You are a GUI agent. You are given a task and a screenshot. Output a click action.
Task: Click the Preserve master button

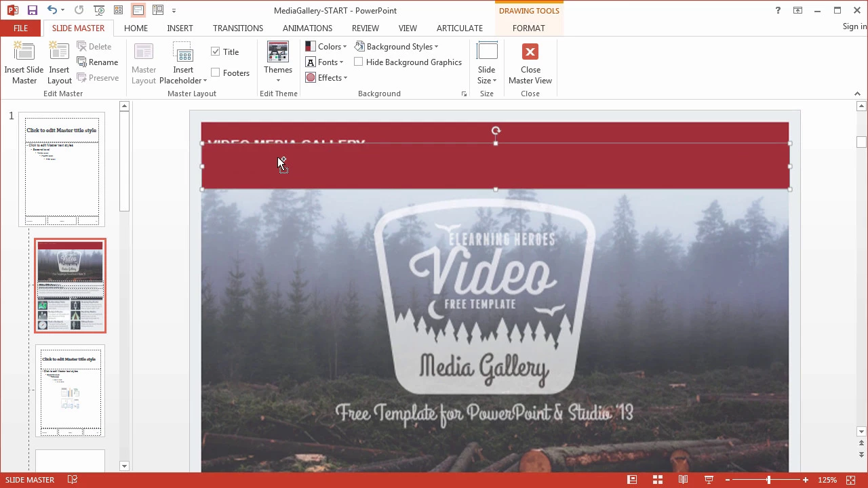click(x=98, y=78)
